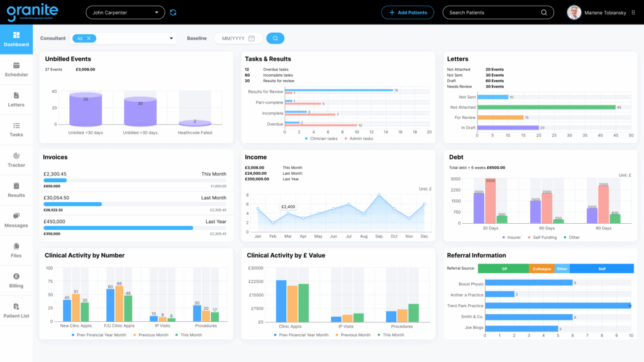Open the Letters document icon in sidebar
Screen dimensions: 644x362
point(16,96)
